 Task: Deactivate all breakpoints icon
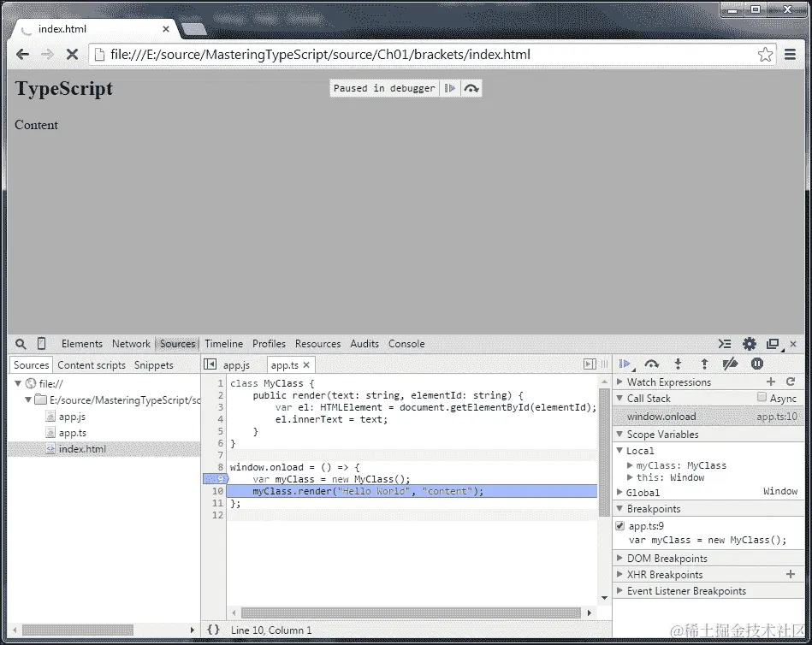(730, 364)
